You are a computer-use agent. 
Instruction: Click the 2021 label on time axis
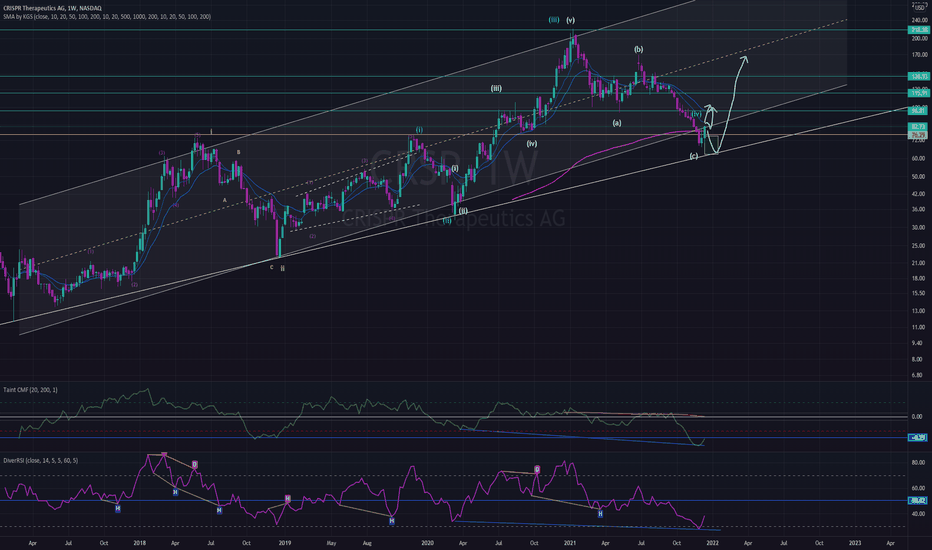570,543
